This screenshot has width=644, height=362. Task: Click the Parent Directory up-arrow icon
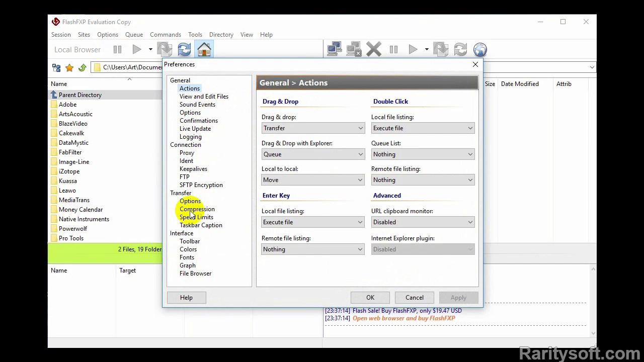click(x=54, y=95)
